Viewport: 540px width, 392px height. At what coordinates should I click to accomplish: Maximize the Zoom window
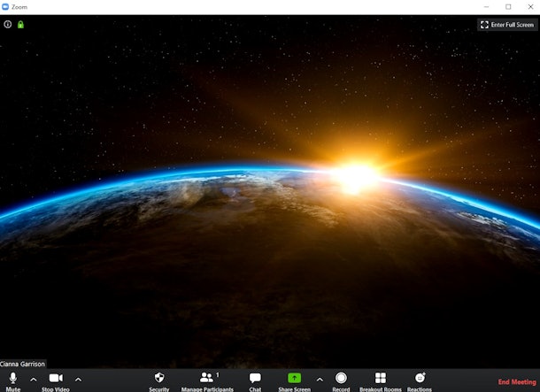point(508,6)
